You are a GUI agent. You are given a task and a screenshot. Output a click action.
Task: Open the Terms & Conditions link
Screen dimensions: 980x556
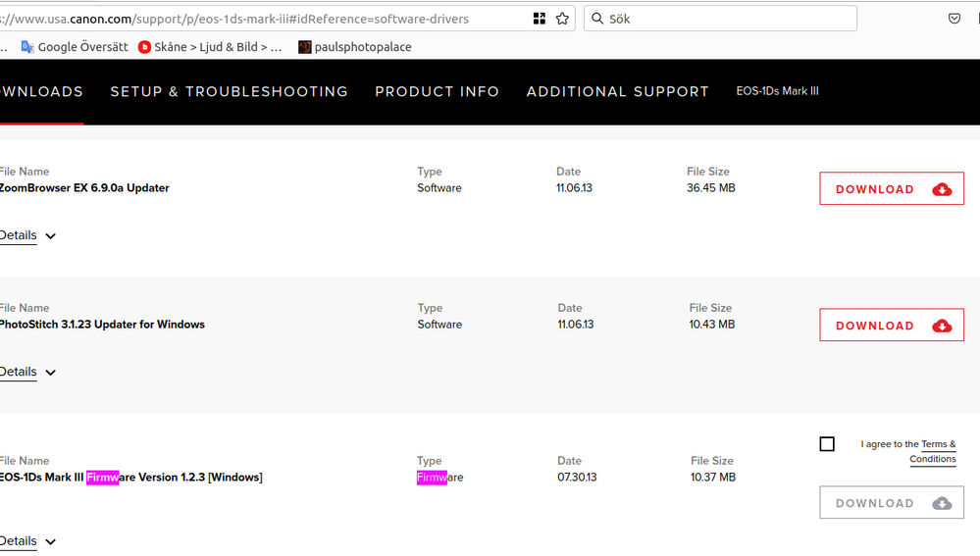pos(934,452)
